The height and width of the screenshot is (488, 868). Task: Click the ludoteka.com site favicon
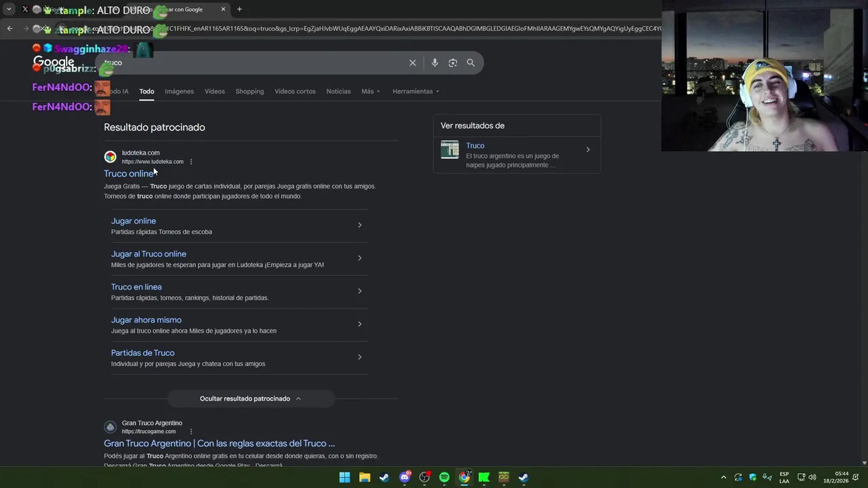(110, 157)
